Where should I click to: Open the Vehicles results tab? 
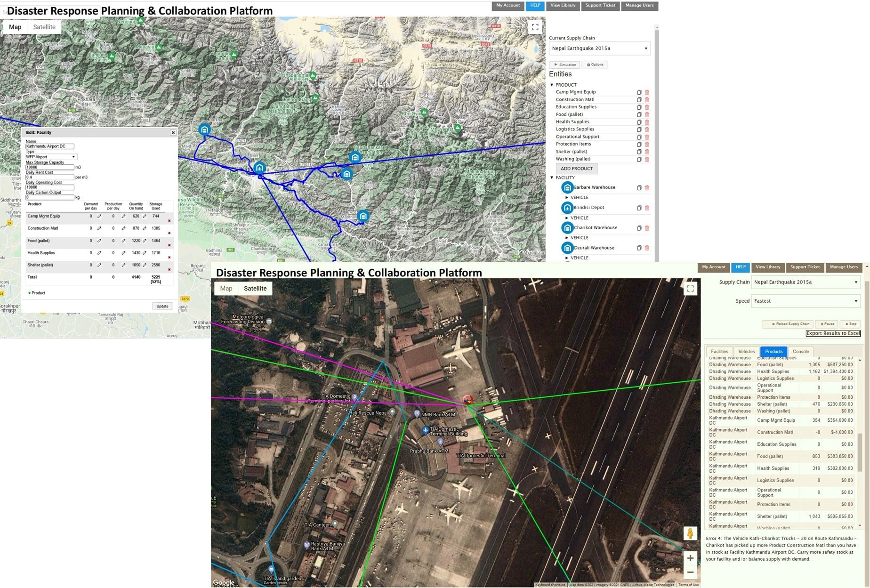(x=746, y=352)
